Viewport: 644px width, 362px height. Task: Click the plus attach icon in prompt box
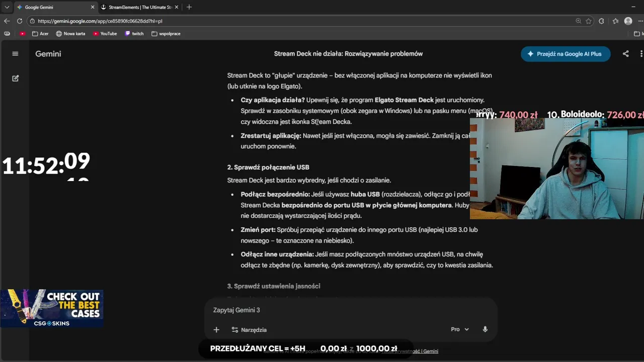[x=216, y=330]
